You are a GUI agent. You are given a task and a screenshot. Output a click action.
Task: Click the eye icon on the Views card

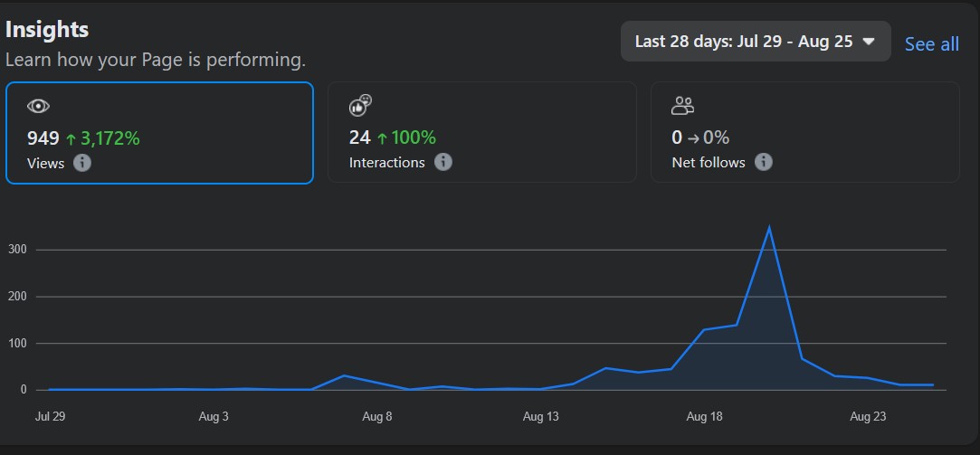click(38, 106)
